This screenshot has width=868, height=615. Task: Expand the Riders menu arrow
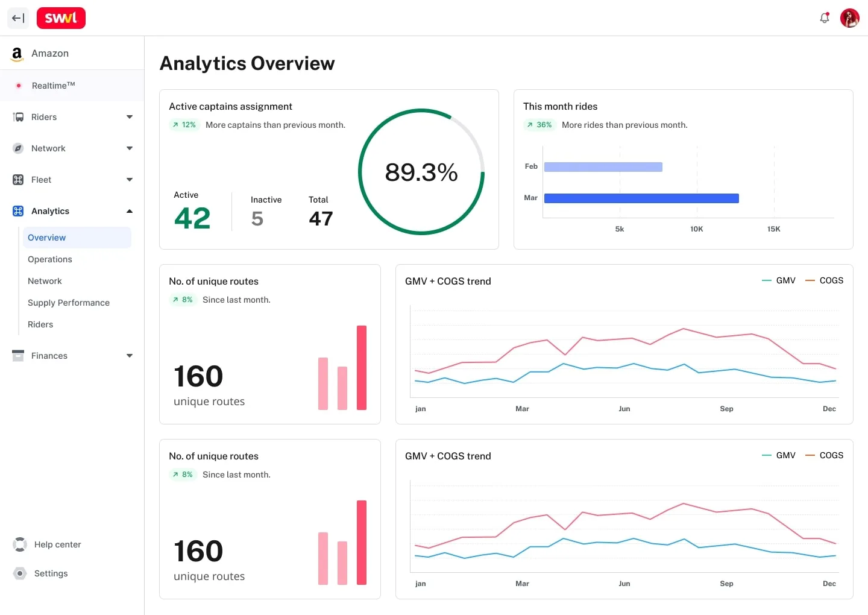point(129,117)
